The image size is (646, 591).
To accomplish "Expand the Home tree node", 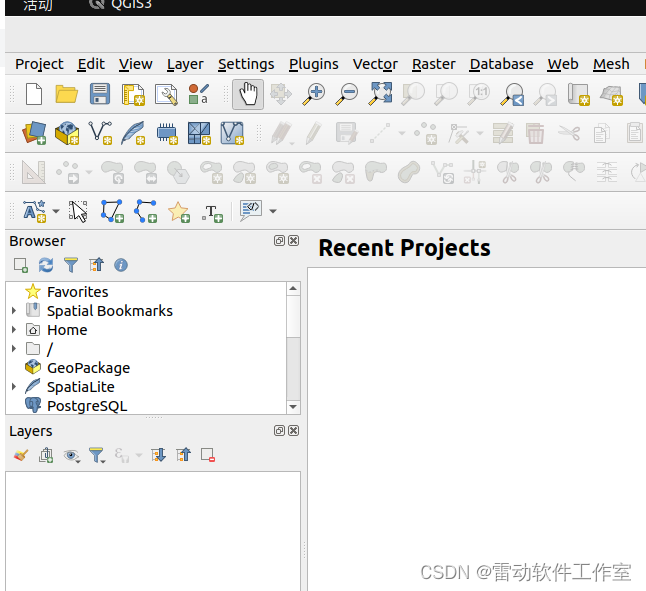I will [x=14, y=329].
